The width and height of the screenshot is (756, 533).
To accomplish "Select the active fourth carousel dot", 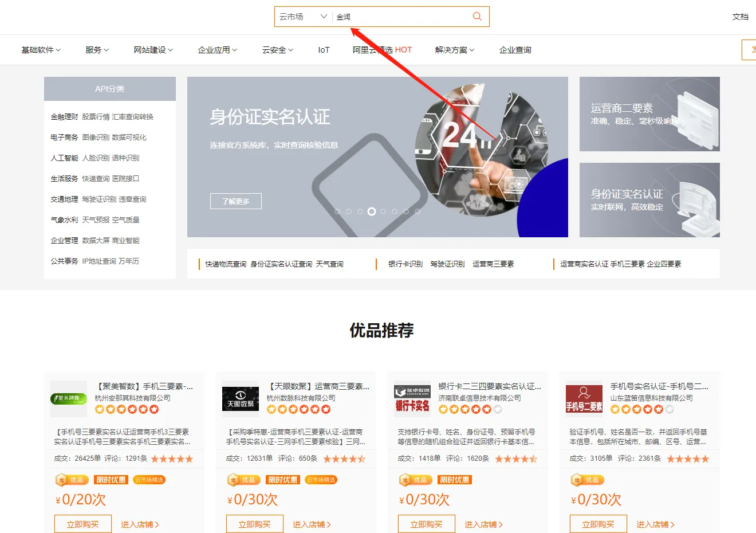I will point(372,211).
